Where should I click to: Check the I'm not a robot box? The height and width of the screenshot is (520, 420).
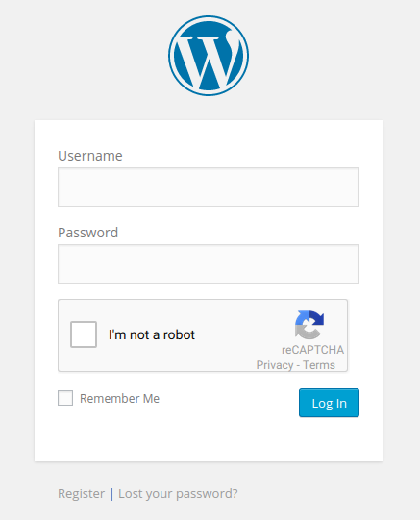[x=84, y=334]
